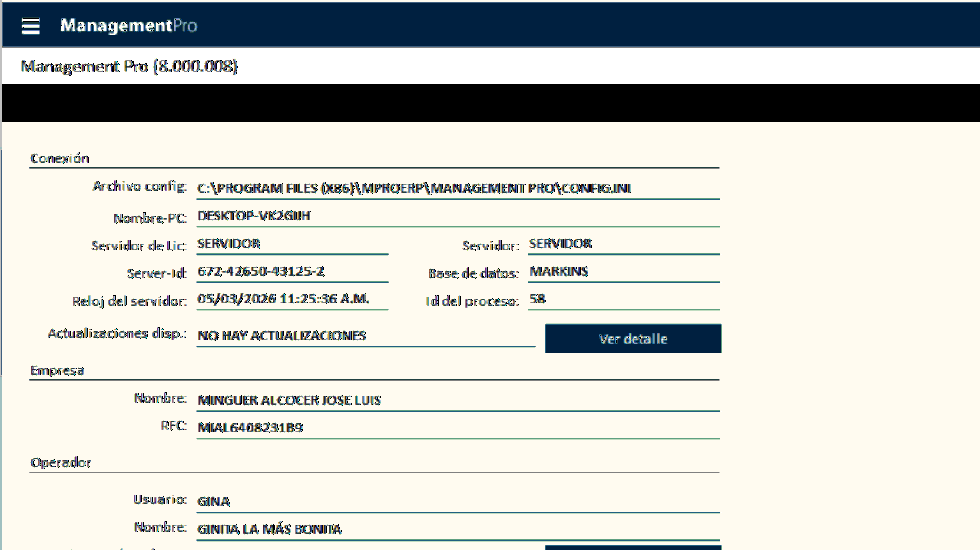Click the Operador section header
Screen dimensions: 980x550
[61, 463]
